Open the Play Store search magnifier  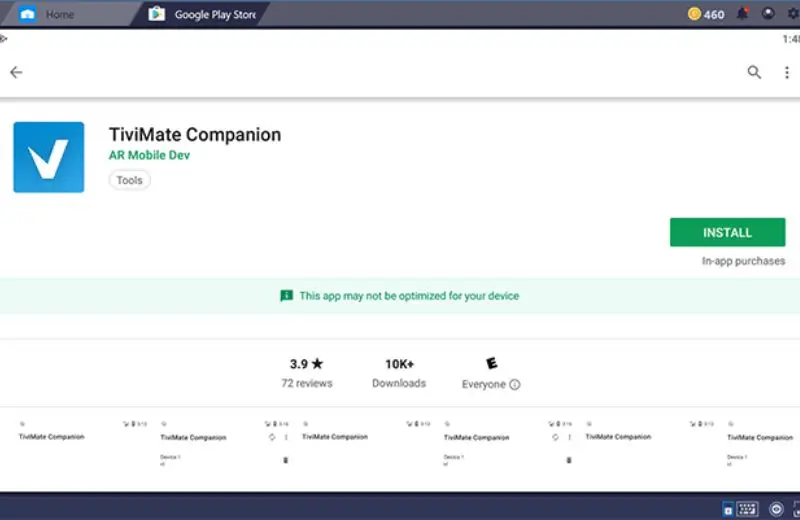[x=754, y=72]
